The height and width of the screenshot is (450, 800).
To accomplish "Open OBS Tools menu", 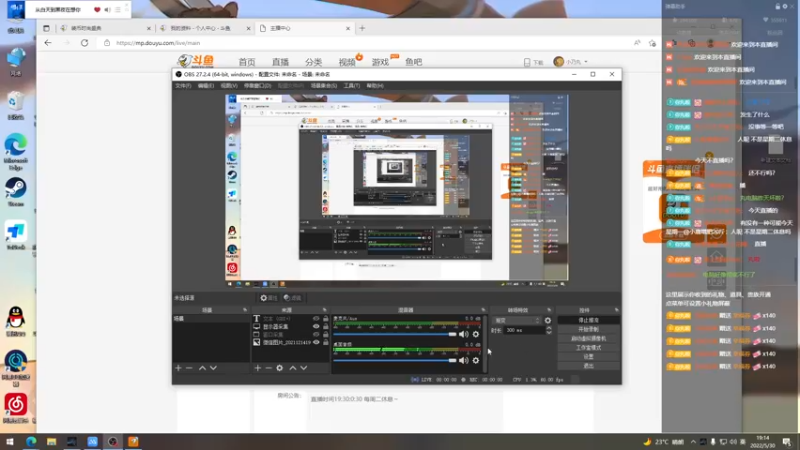I will point(352,86).
